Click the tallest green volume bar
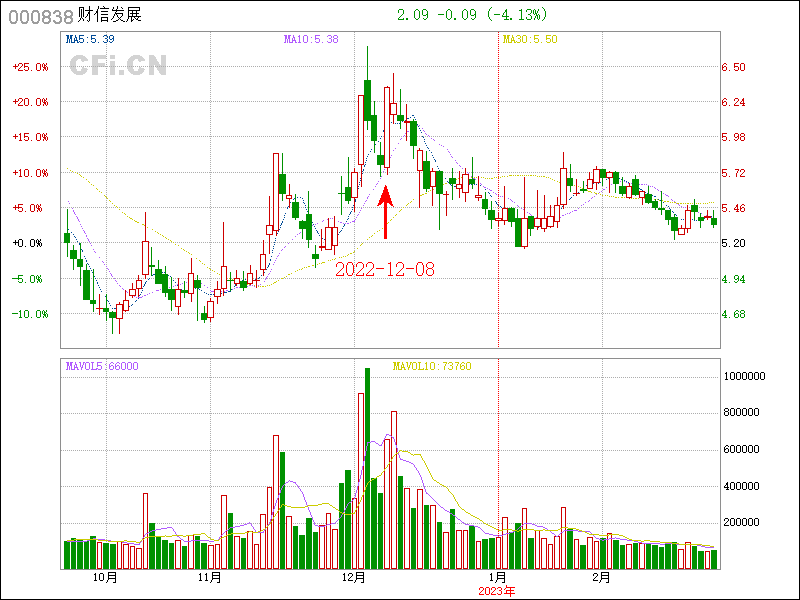The height and width of the screenshot is (600, 800). 367,468
